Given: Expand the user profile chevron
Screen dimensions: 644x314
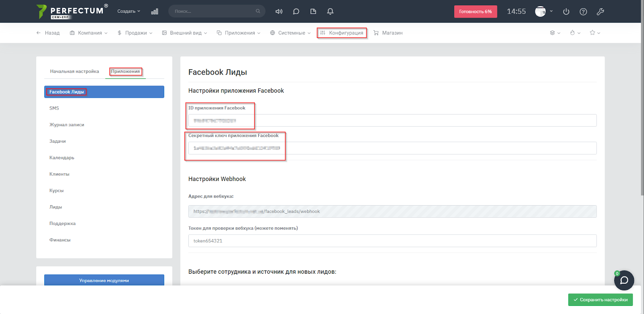Looking at the screenshot, I should pyautogui.click(x=551, y=11).
